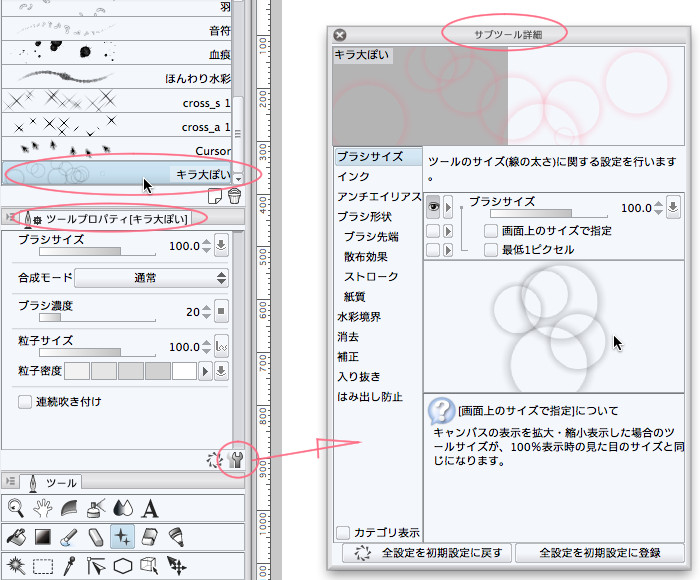Open ブラシサイズ dynamics button in tool property

[x=221, y=245]
